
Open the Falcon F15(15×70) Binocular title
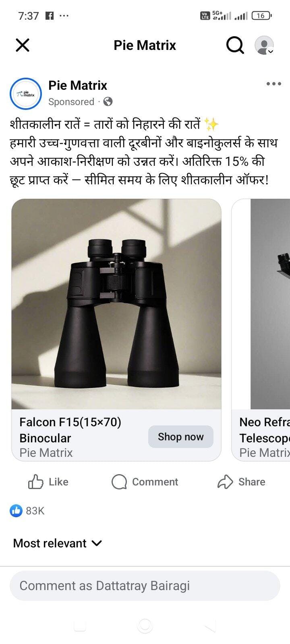(70, 430)
